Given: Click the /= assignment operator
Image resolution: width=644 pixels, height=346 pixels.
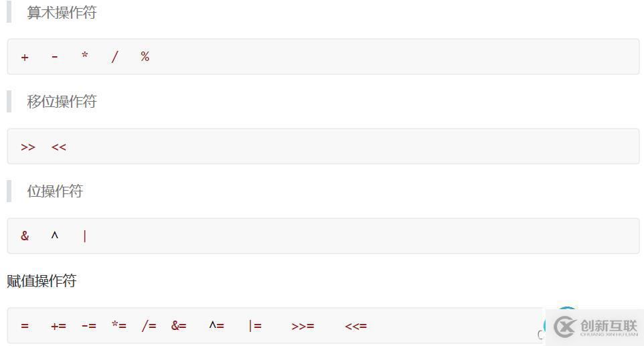Looking at the screenshot, I should coord(149,326).
